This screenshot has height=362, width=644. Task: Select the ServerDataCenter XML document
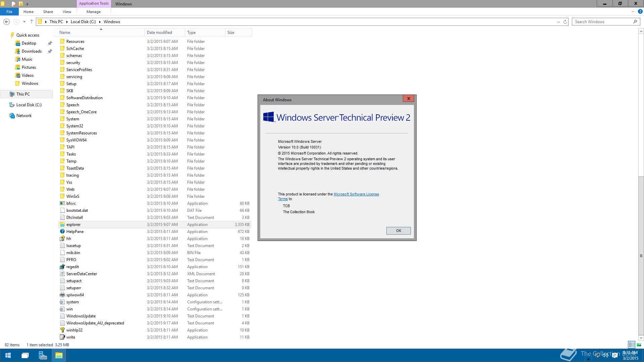[82, 274]
